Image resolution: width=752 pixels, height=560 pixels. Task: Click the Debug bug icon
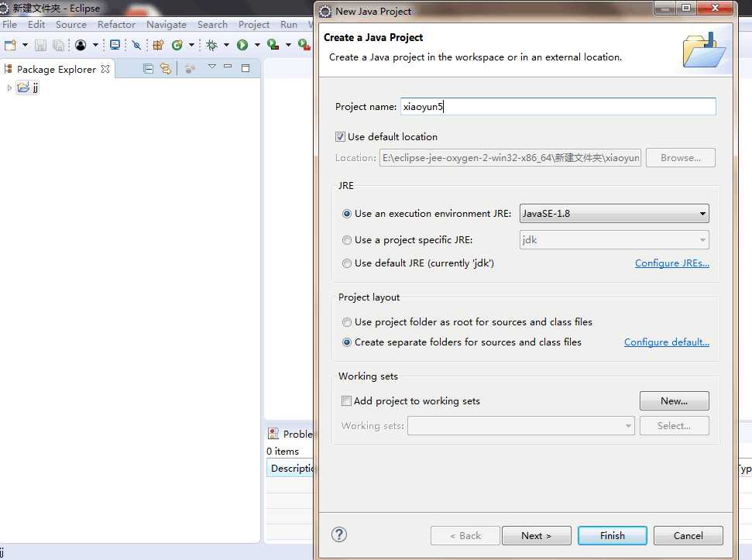(x=211, y=45)
